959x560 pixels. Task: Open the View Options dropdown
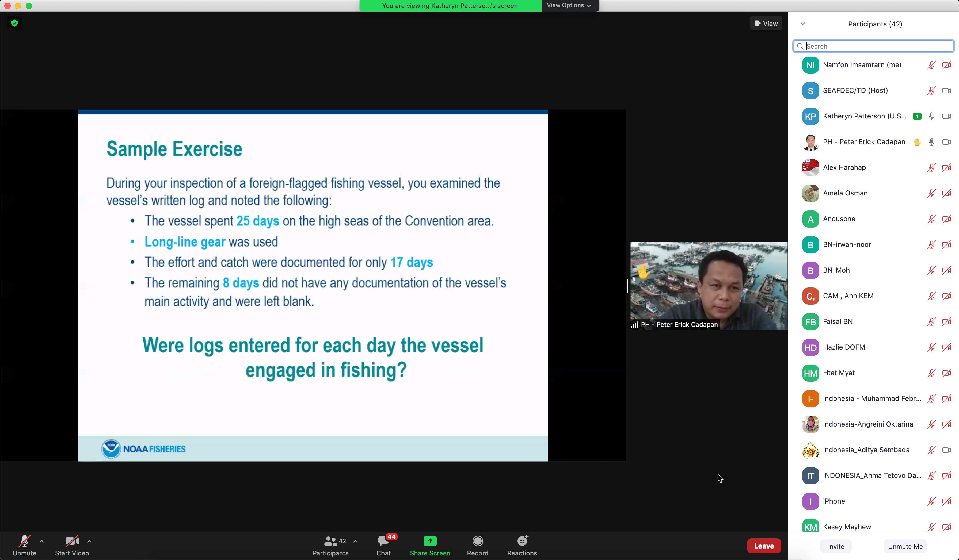point(569,5)
